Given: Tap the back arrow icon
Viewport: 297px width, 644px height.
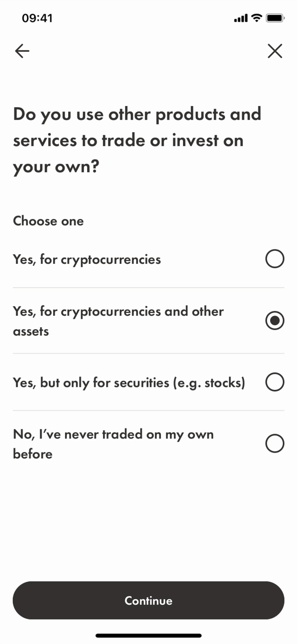Looking at the screenshot, I should (x=22, y=51).
